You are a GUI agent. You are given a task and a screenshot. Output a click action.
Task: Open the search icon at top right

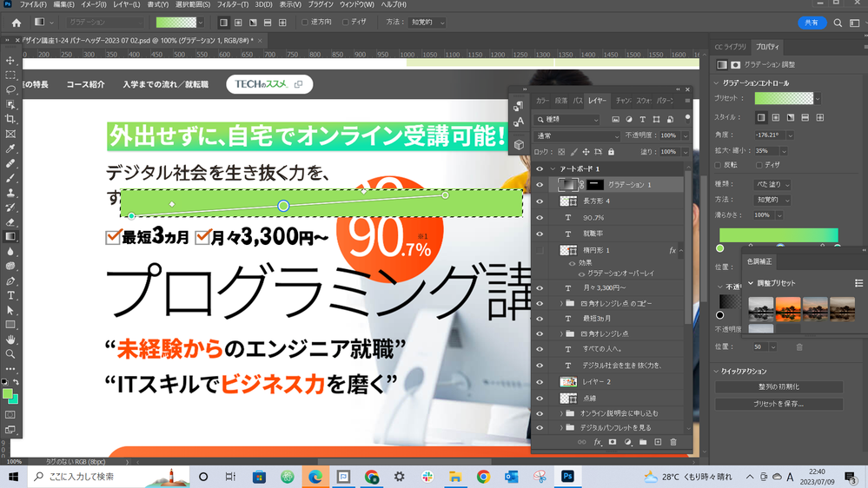tap(838, 23)
